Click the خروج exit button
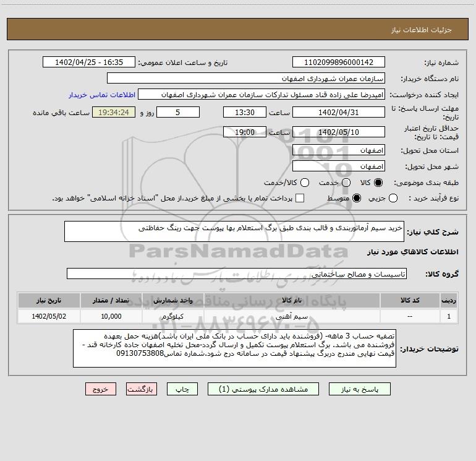Image resolution: width=476 pixels, height=461 pixels. click(101, 389)
